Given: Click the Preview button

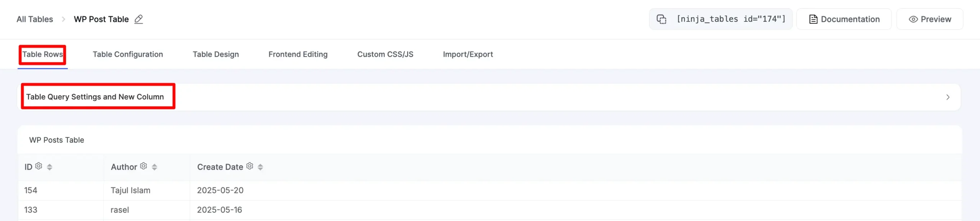Looking at the screenshot, I should pos(930,19).
